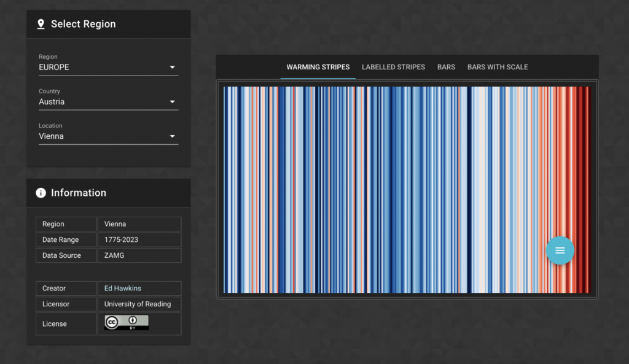629x364 pixels.
Task: Show the Bars with Scale view
Action: (498, 67)
